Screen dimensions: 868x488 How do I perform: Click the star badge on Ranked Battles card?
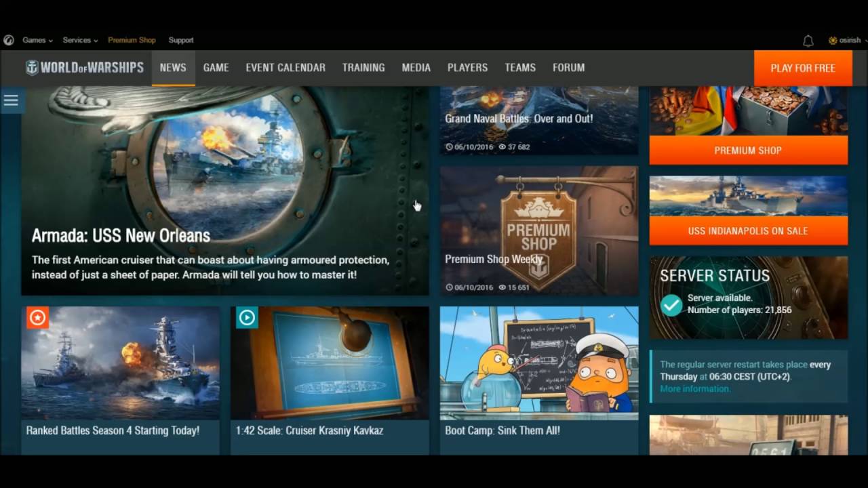[x=37, y=317]
